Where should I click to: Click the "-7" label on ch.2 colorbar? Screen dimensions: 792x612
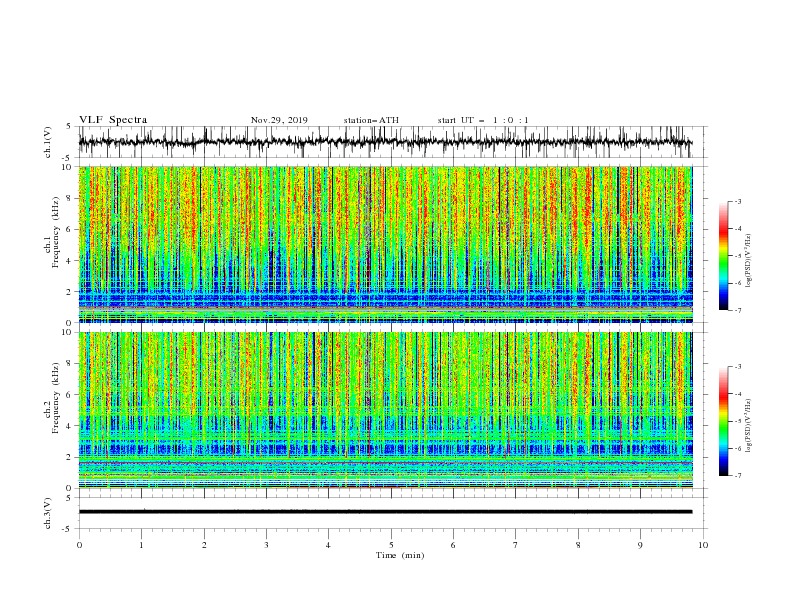[738, 476]
